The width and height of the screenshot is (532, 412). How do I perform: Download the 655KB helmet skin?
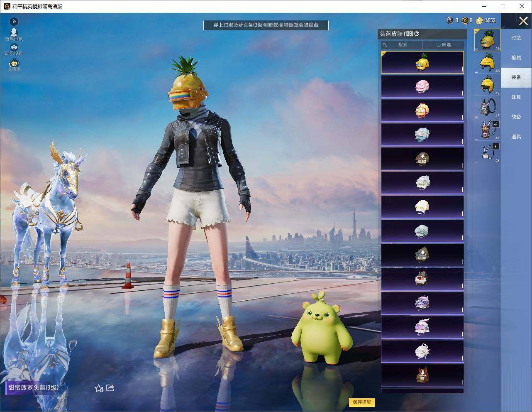(422, 255)
